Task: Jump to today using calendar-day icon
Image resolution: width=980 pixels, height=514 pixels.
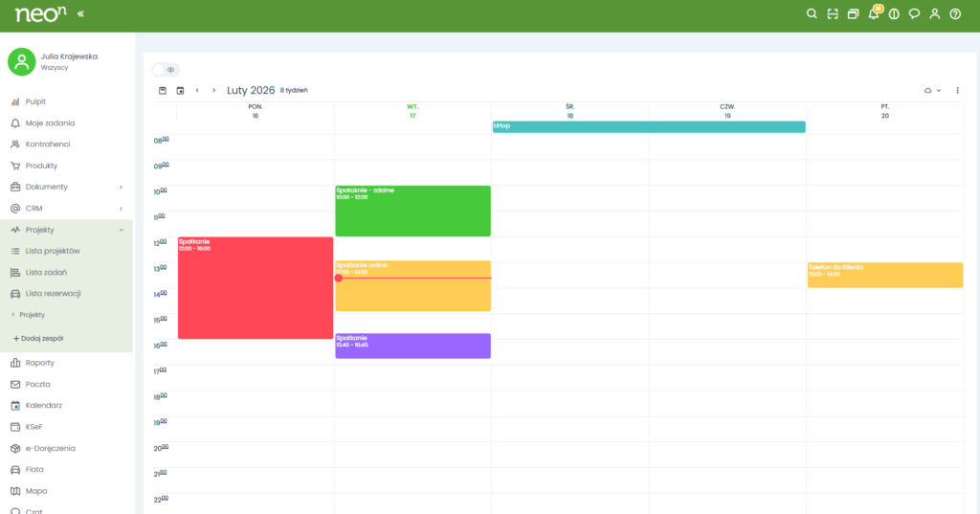Action: coord(180,90)
